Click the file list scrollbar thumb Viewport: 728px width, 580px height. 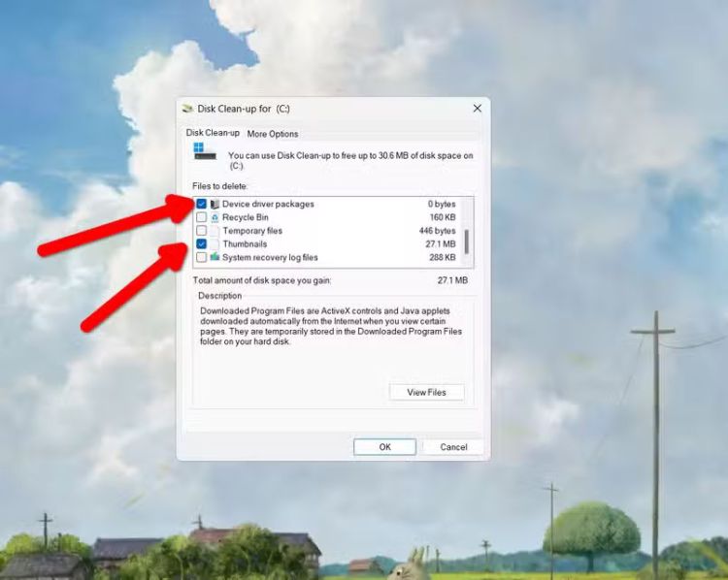[467, 242]
